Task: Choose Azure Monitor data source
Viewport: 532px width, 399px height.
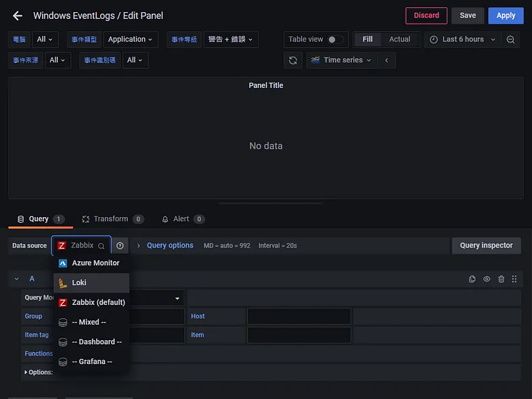Action: [91, 263]
